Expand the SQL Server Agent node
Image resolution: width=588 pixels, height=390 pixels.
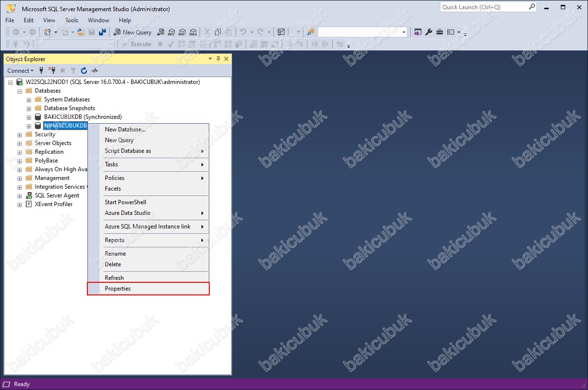(x=19, y=196)
